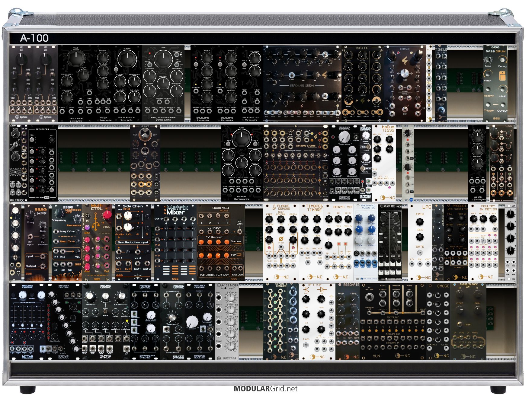The height and width of the screenshot is (395, 532).
Task: Click the Out knob on A-138 Mixer
Action: [230, 346]
